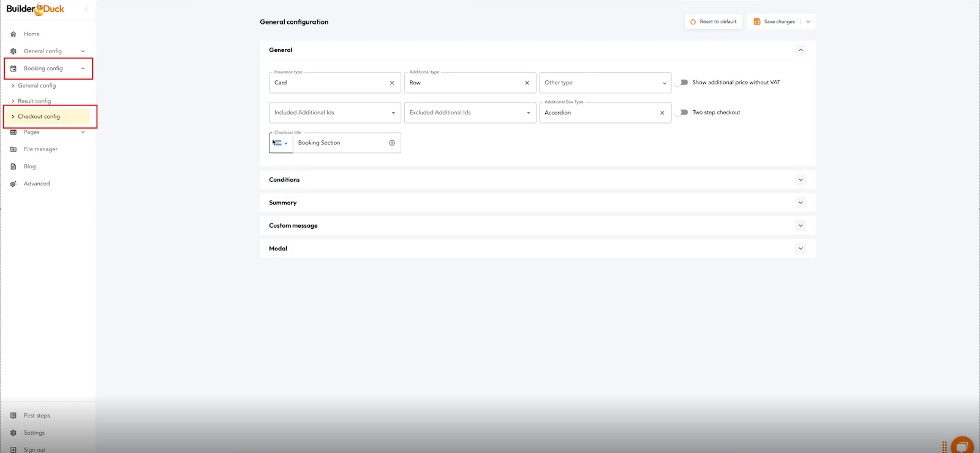Click the Booking Section text field

340,143
